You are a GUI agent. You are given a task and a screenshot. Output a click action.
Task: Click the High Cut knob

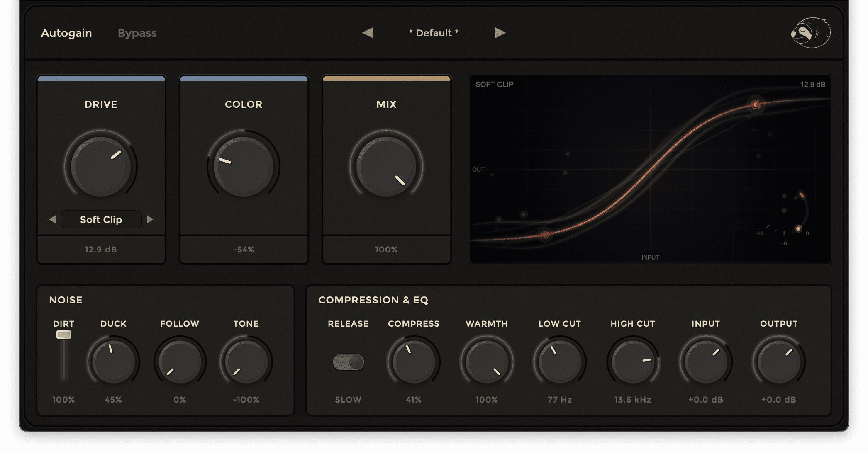pyautogui.click(x=633, y=362)
